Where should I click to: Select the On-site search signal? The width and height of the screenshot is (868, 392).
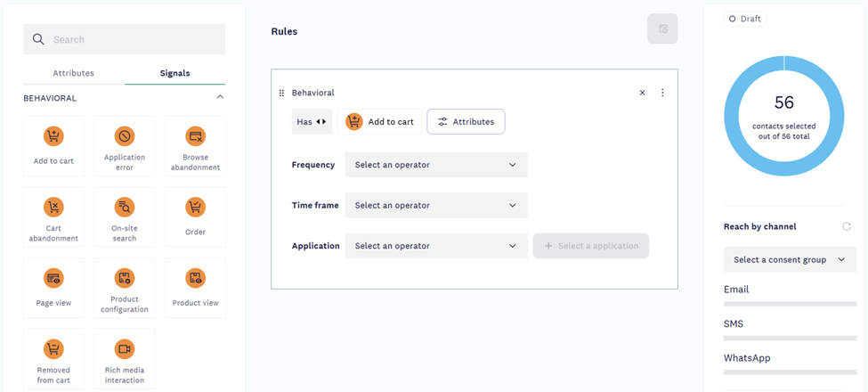[125, 216]
